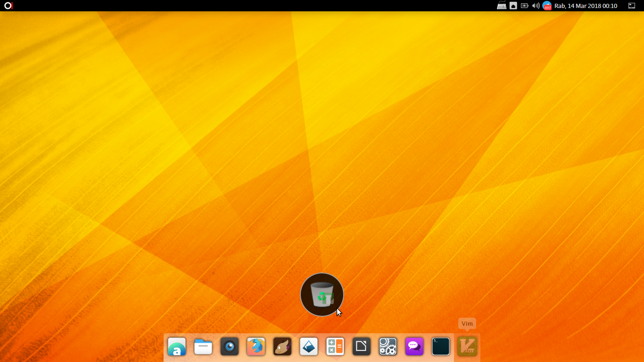Open the keyboard layout tray indicator
This screenshot has width=644, height=362.
pos(502,6)
